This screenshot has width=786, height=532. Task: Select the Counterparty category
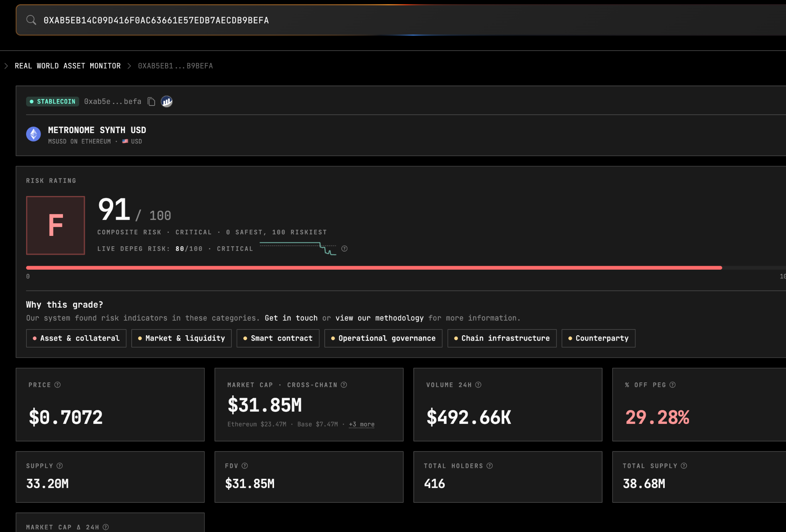coord(599,338)
